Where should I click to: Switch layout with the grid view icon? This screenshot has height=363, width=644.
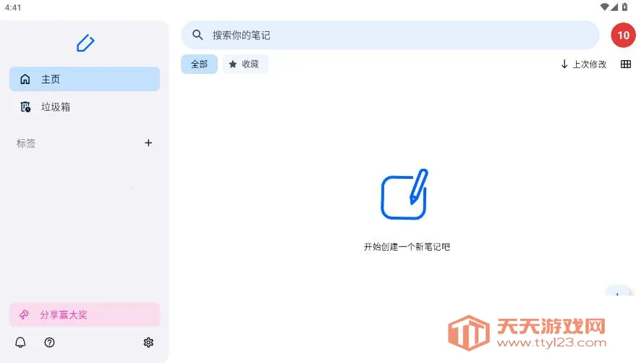point(625,64)
